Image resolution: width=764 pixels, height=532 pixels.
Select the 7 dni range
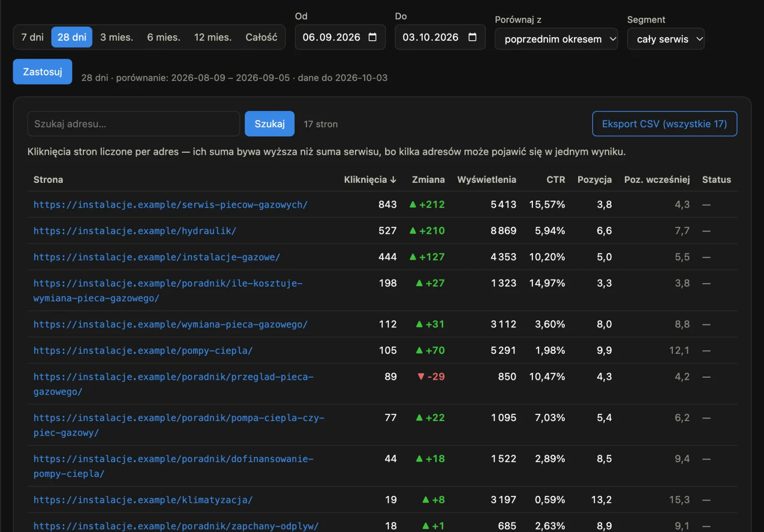coord(32,37)
